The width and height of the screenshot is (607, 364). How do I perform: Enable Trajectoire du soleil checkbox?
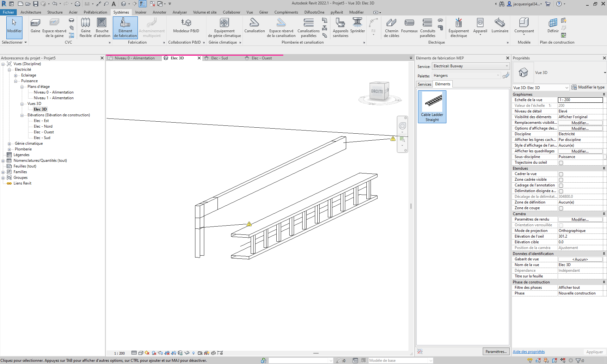pyautogui.click(x=561, y=162)
